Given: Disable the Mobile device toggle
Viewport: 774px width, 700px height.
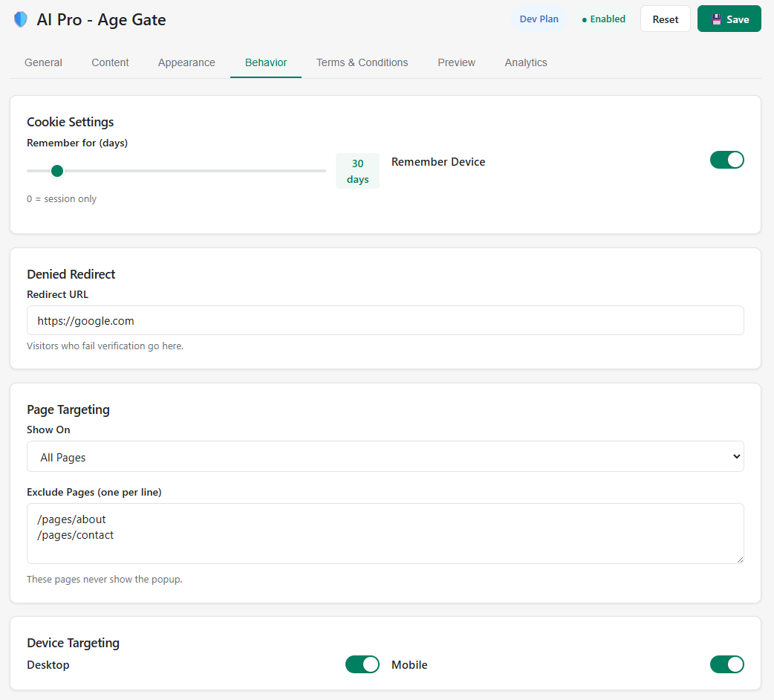Looking at the screenshot, I should (726, 664).
